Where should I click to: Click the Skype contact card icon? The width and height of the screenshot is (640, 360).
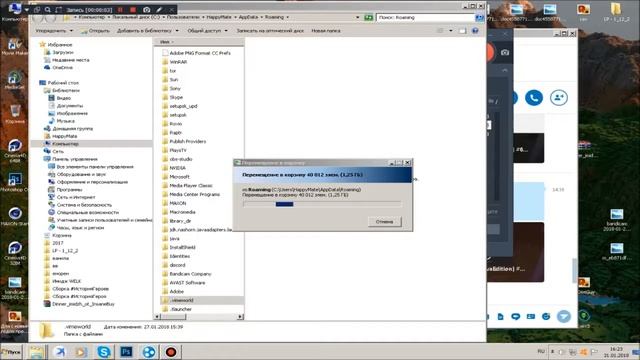[531, 316]
